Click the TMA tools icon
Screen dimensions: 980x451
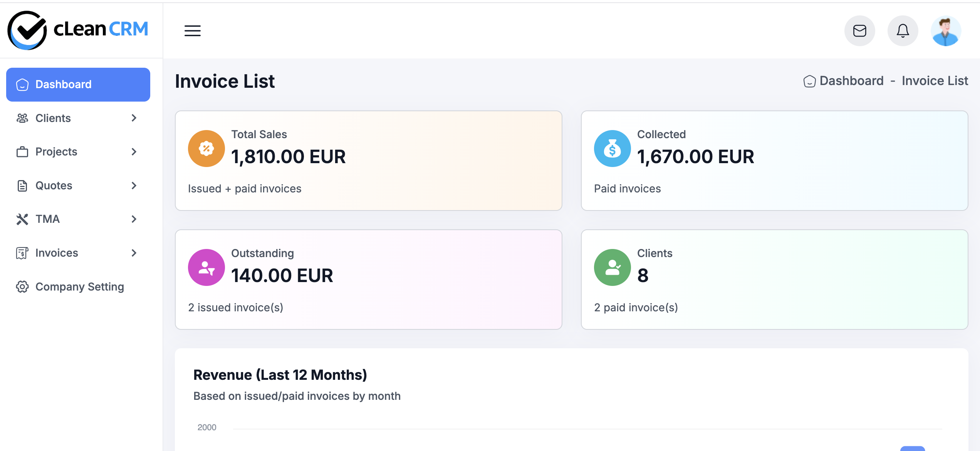(22, 219)
